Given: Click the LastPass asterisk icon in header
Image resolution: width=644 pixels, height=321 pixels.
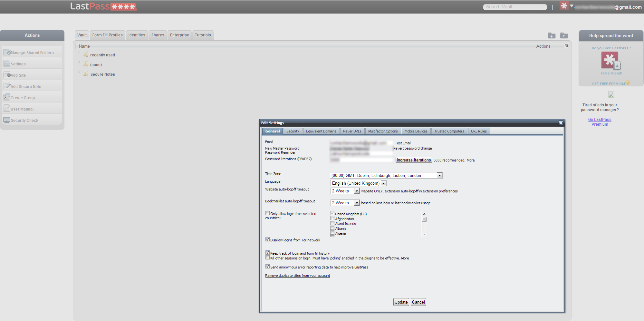Looking at the screenshot, I should click(564, 6).
